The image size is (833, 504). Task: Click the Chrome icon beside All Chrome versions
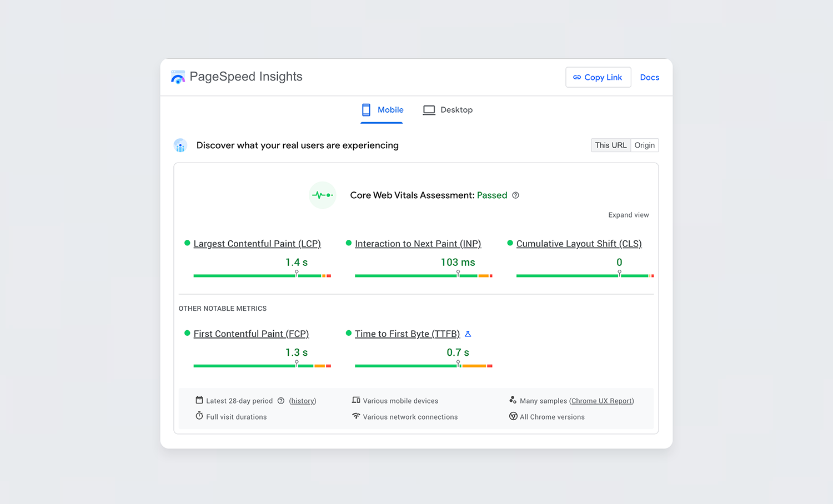pos(513,416)
